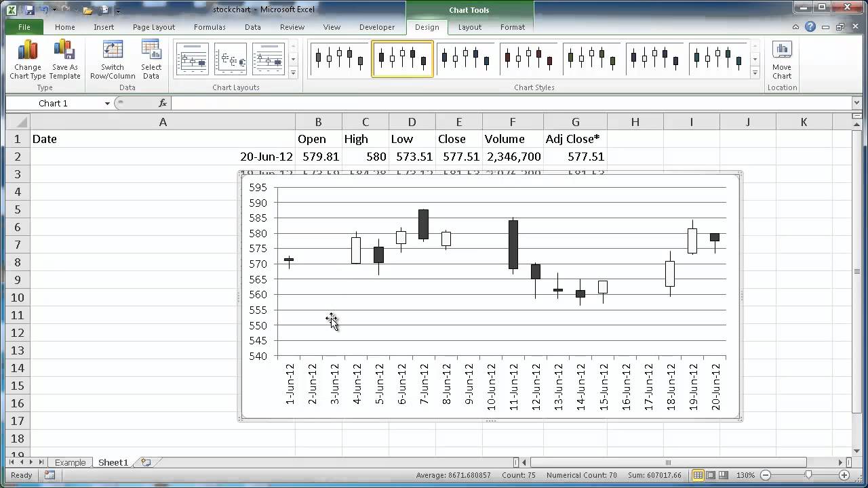Viewport: 868px width, 488px height.
Task: Switch to the Home tab
Action: tap(65, 27)
